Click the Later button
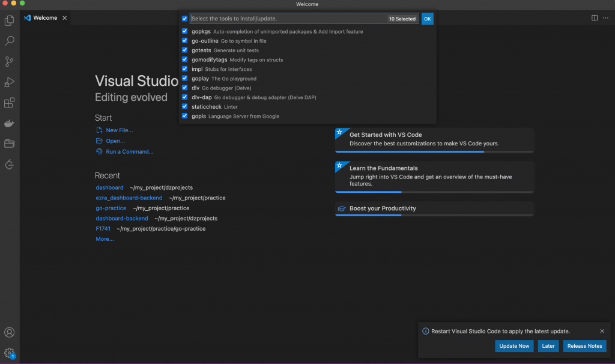615x364 pixels. tap(548, 346)
